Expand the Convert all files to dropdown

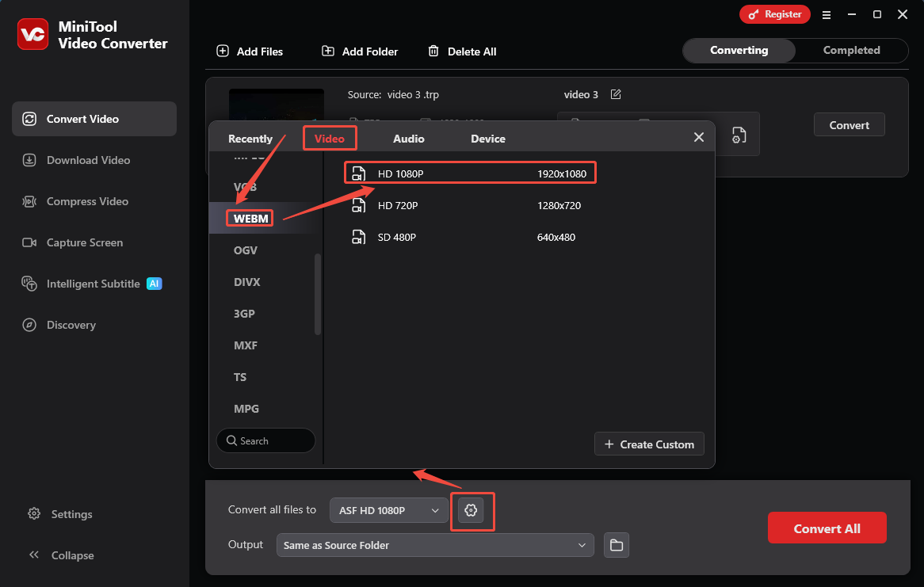(x=388, y=510)
